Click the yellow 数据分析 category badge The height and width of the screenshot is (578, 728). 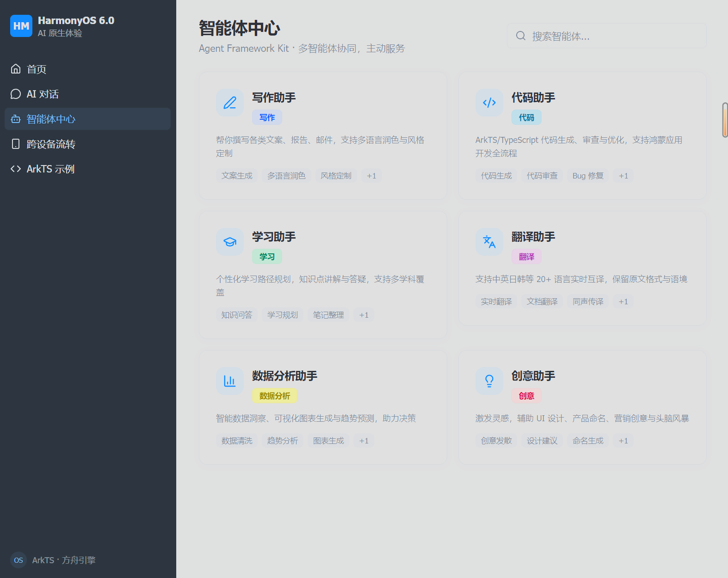275,396
